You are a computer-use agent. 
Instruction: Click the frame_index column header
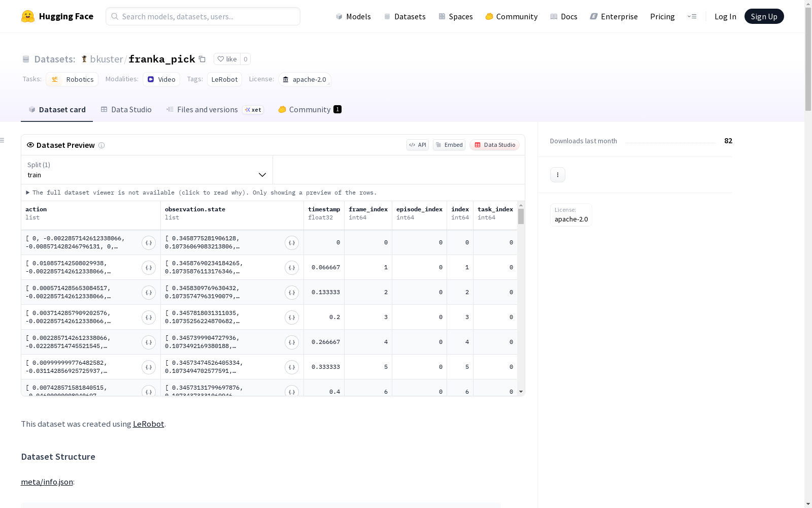[368, 215]
